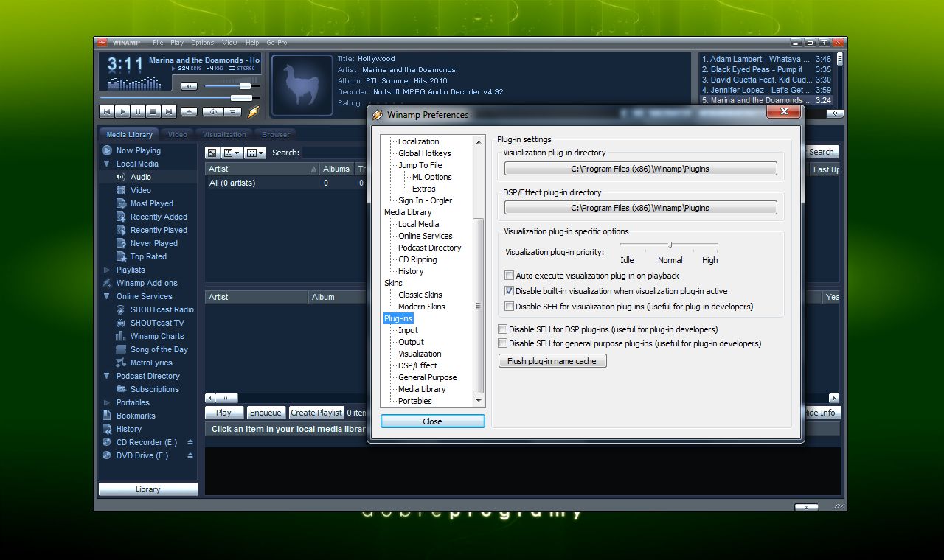Enable Auto execute visualization plug-in on playback
The height and width of the screenshot is (560, 944).
click(509, 276)
